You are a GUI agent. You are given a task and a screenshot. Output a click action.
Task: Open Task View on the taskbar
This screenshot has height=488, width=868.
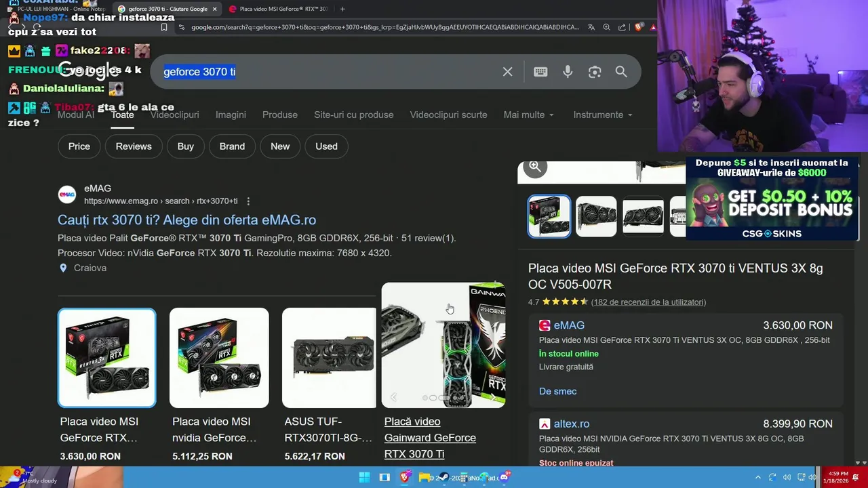(x=384, y=477)
